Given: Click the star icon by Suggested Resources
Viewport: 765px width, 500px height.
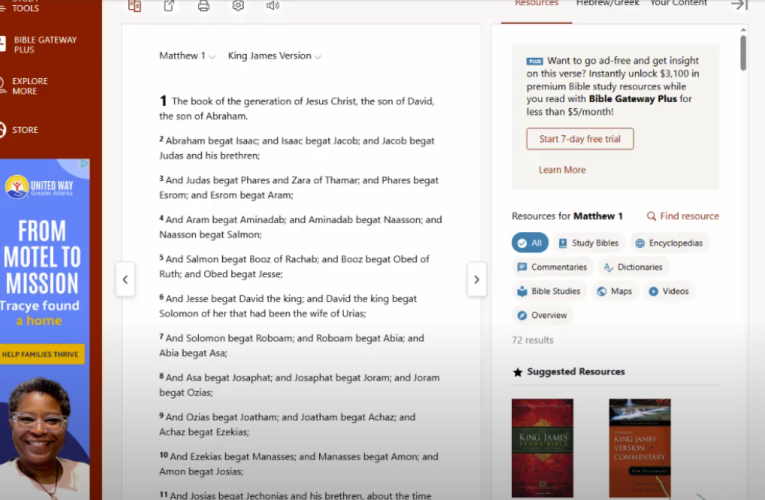Looking at the screenshot, I should coord(518,372).
